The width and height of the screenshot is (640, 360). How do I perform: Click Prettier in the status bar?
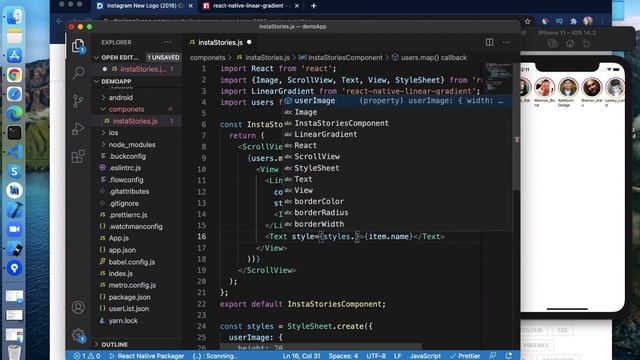[464, 356]
